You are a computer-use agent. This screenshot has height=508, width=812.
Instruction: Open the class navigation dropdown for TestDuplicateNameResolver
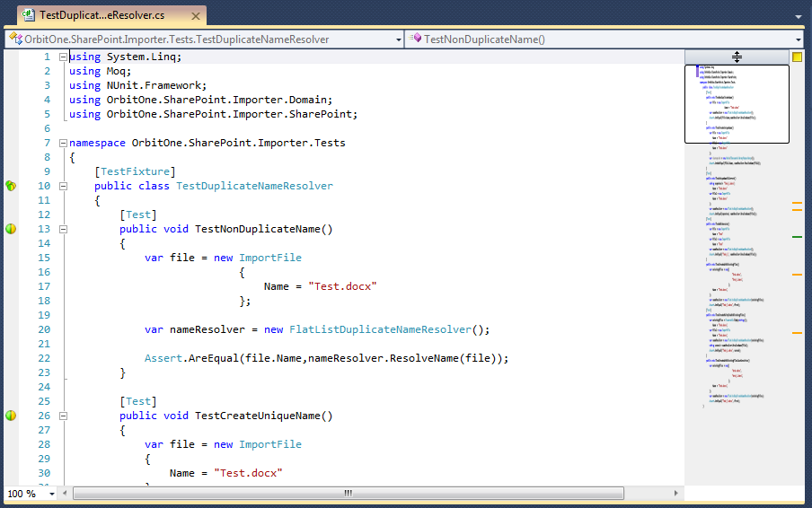[398, 39]
